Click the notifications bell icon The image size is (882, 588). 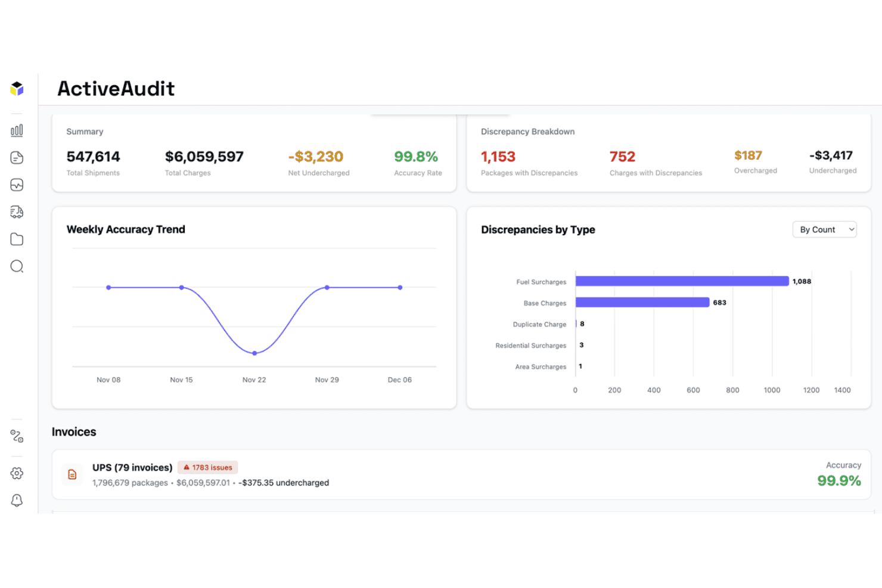17,500
